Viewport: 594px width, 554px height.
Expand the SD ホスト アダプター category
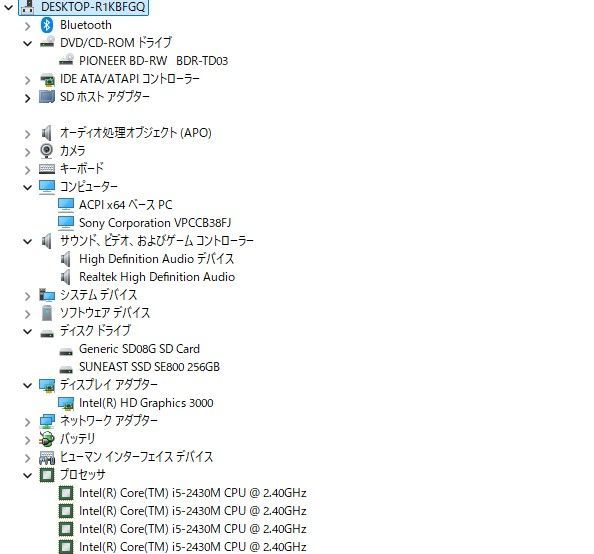[x=27, y=98]
